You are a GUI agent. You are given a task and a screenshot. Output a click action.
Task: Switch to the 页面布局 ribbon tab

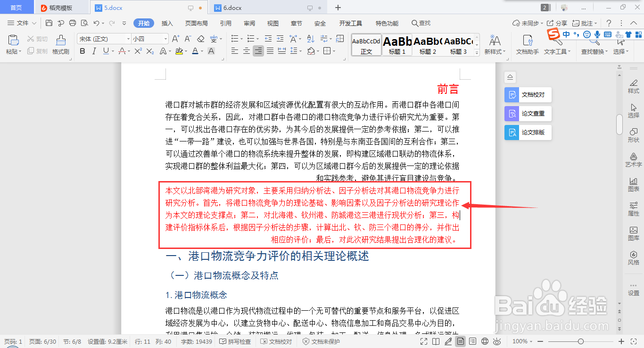196,23
